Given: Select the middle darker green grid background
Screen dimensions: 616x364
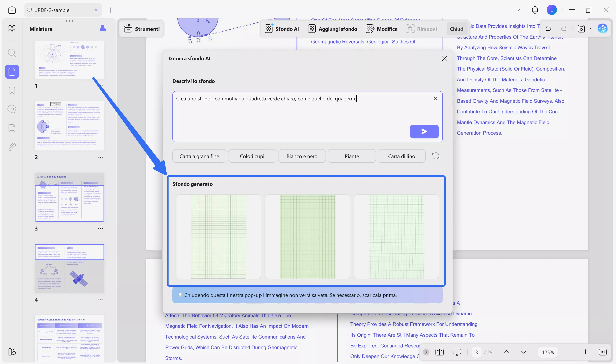Looking at the screenshot, I should [x=307, y=236].
